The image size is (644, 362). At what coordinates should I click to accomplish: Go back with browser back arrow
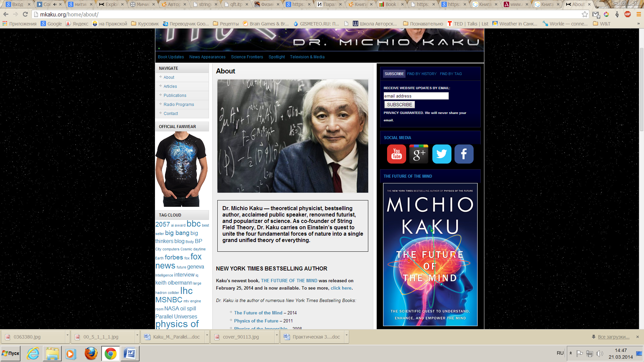click(x=6, y=14)
